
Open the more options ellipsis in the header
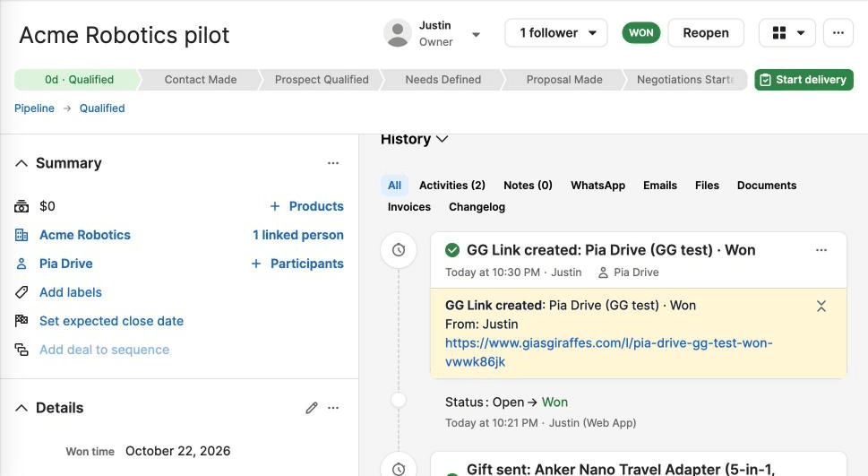tap(838, 33)
